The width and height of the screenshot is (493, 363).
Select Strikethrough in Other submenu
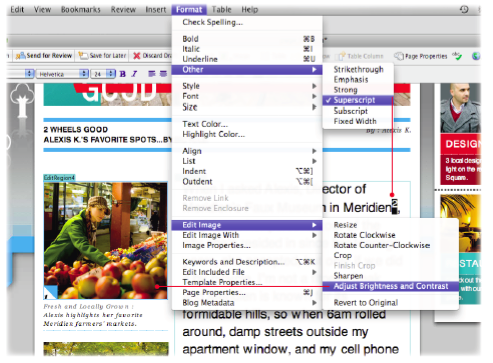click(358, 70)
